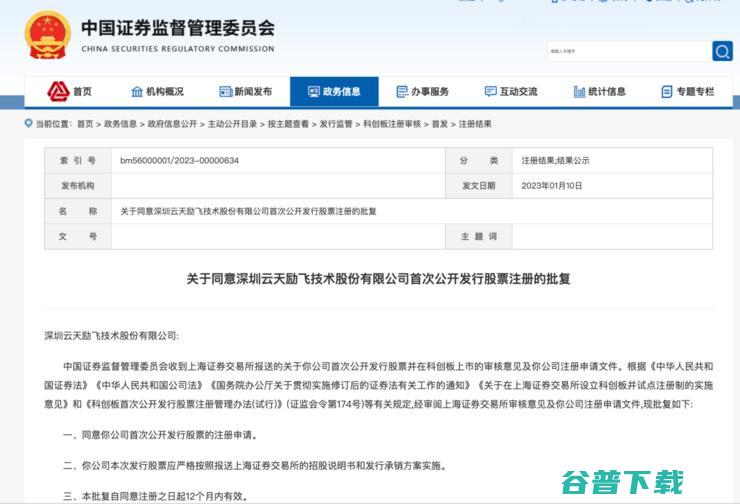Click the 发行监管 breadcrumb link

pyautogui.click(x=336, y=124)
